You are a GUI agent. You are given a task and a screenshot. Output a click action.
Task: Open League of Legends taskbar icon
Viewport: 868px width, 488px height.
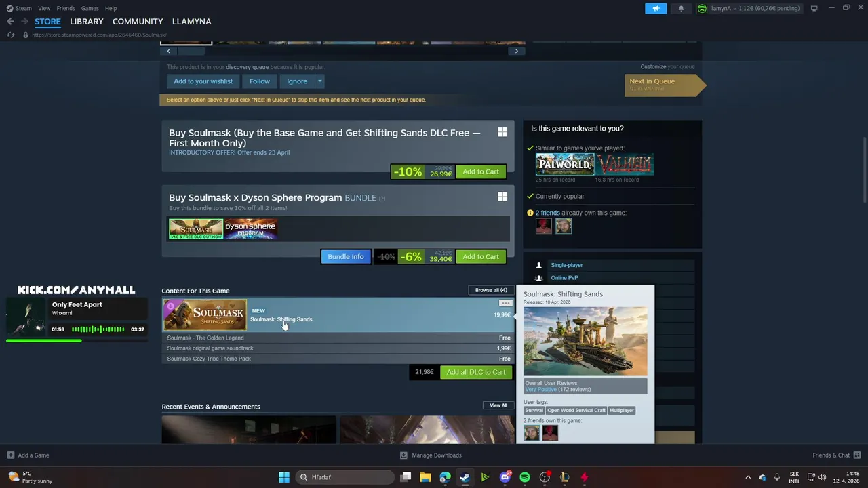(x=564, y=477)
